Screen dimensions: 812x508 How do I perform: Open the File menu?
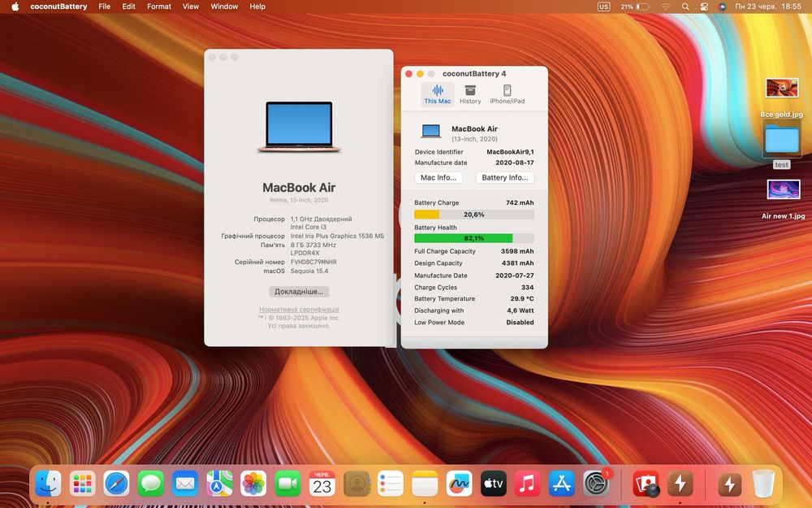[104, 7]
